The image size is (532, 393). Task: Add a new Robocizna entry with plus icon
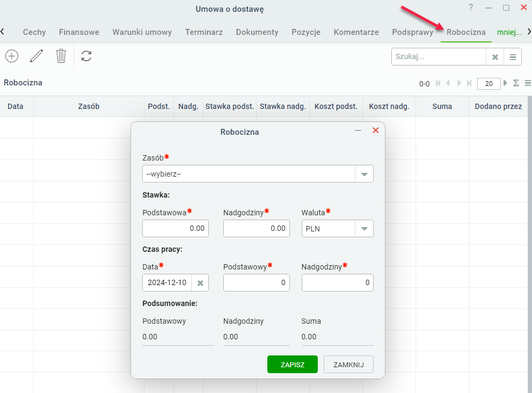click(12, 56)
